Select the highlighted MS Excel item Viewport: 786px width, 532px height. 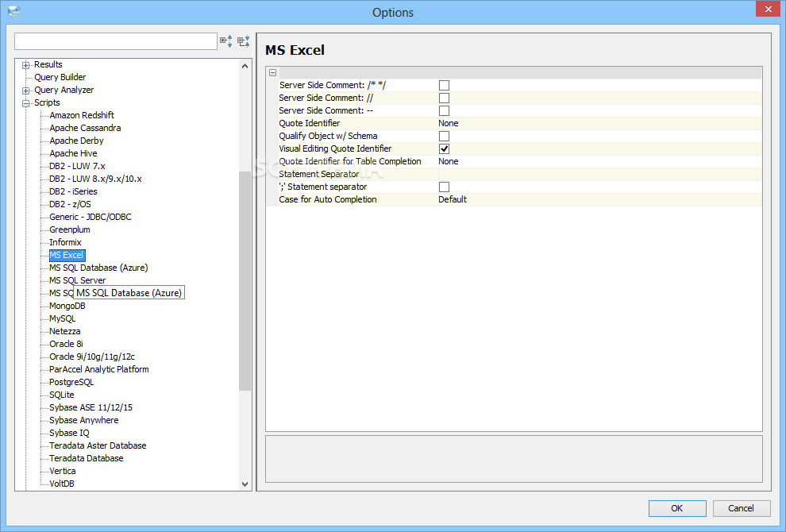pyautogui.click(x=67, y=255)
